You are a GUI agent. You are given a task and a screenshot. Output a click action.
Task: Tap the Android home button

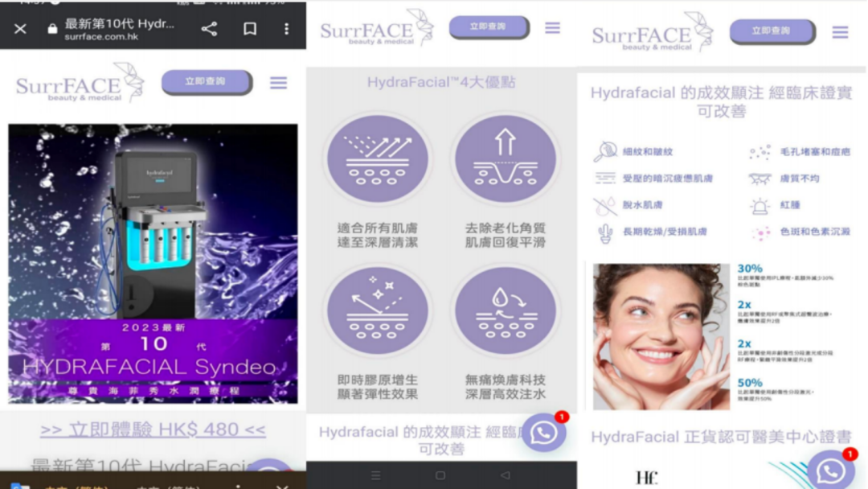pyautogui.click(x=440, y=475)
